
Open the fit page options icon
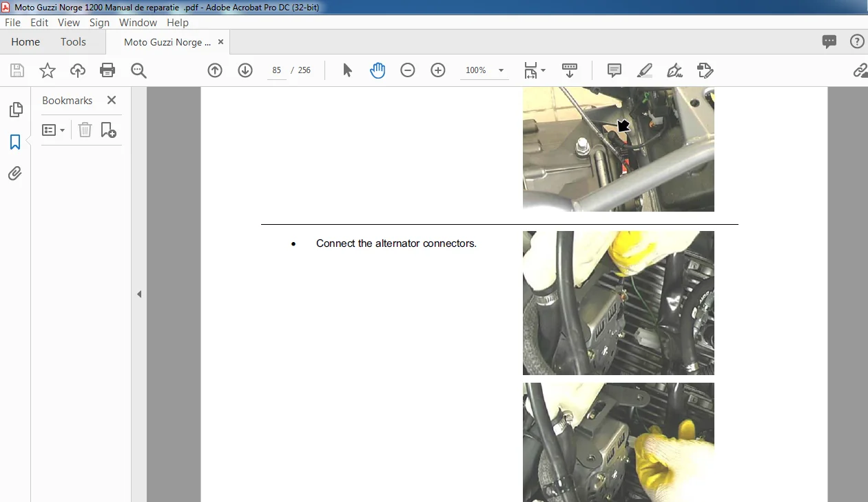click(x=535, y=70)
